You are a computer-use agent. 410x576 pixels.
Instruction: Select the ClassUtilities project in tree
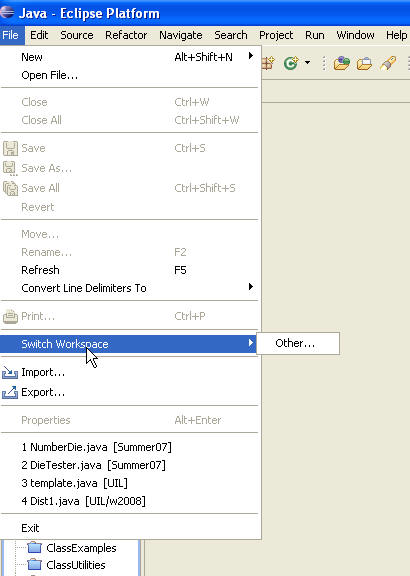pos(76,565)
